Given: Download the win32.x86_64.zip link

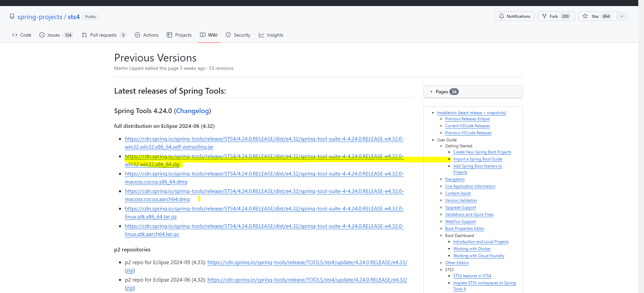Looking at the screenshot, I should 264,160.
